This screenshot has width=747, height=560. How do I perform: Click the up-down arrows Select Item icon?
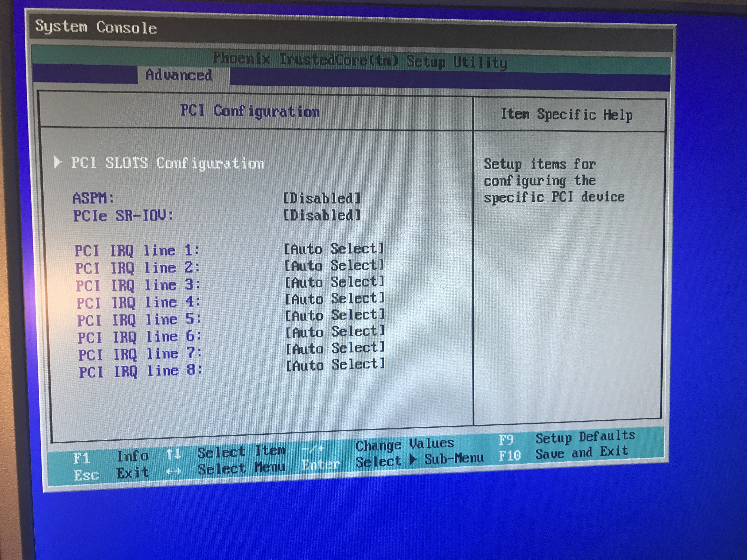[x=173, y=454]
